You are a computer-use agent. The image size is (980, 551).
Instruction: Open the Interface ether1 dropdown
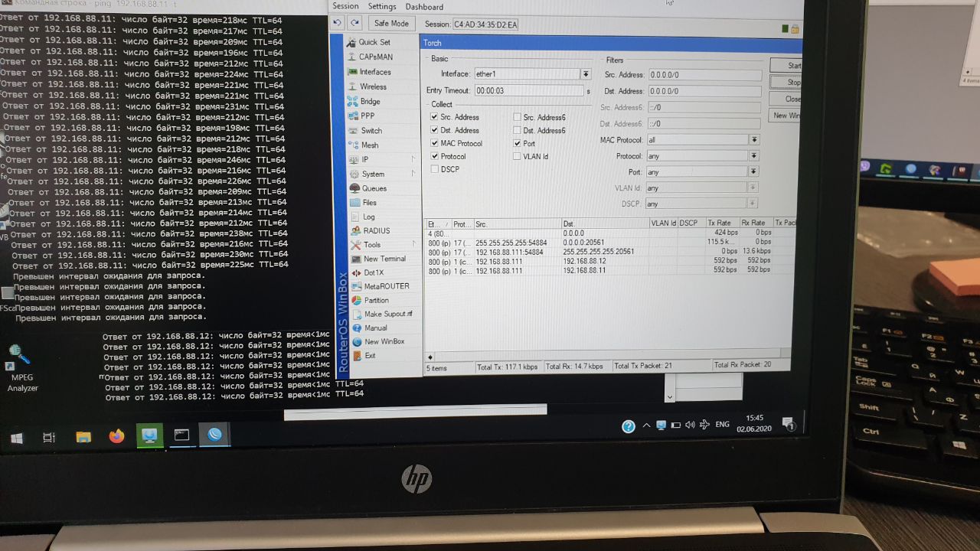tap(586, 74)
